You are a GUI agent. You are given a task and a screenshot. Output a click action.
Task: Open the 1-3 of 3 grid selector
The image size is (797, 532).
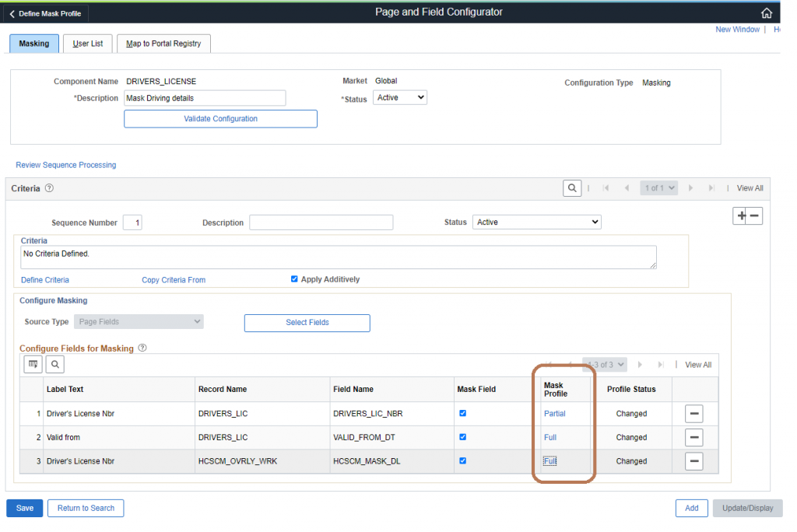click(605, 365)
